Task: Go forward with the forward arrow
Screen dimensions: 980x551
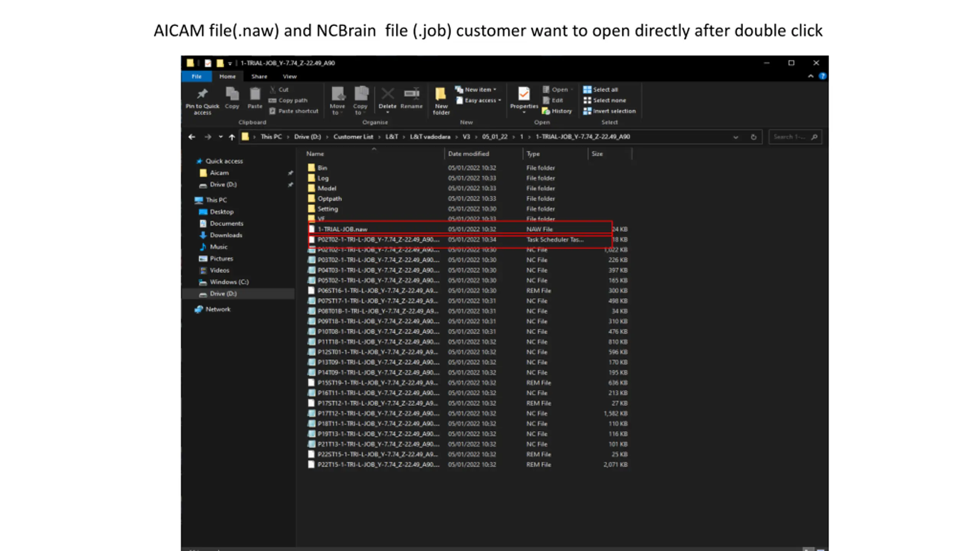Action: [x=207, y=137]
